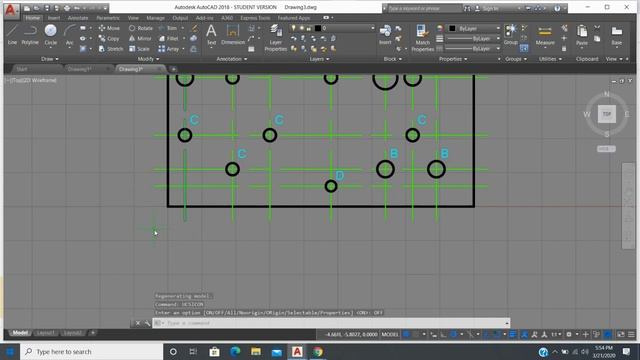The image size is (640, 360).
Task: Close the command line window
Action: (138, 323)
